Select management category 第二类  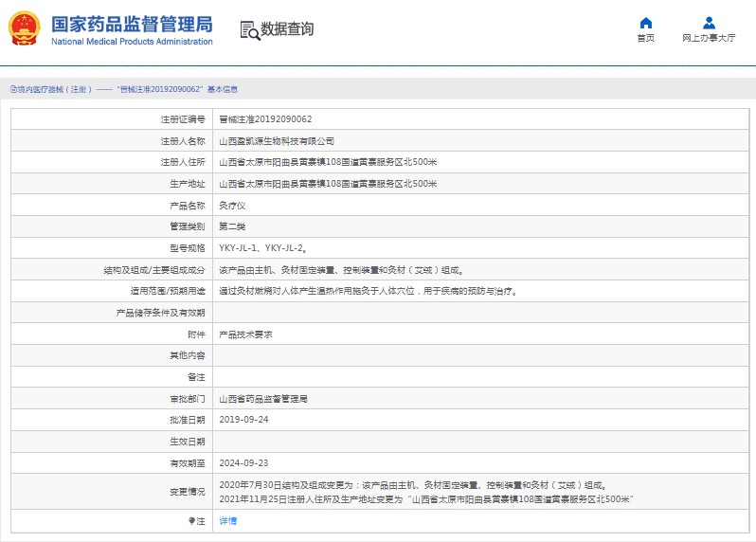(232, 226)
